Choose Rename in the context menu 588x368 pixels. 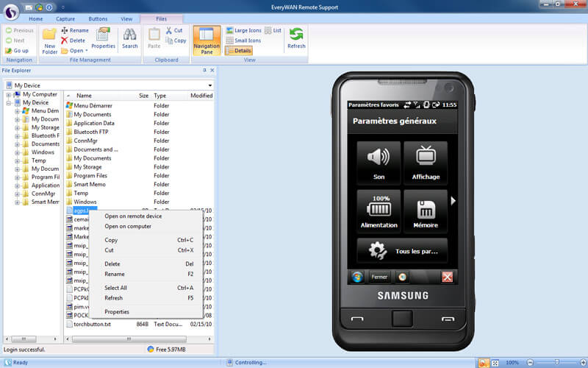click(146, 274)
